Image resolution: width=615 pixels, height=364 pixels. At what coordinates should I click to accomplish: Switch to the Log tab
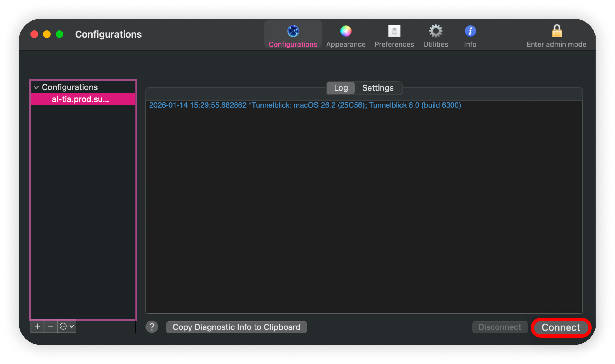point(341,88)
